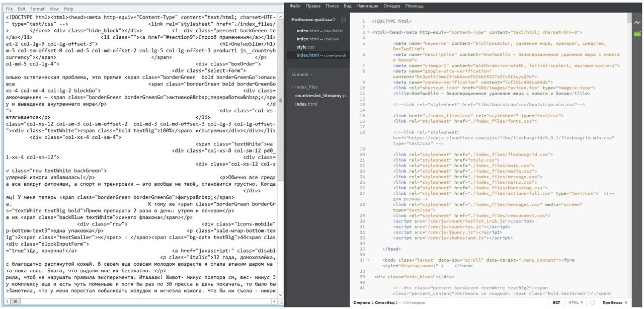Click indent size value 4 in status bar

pos(626,302)
